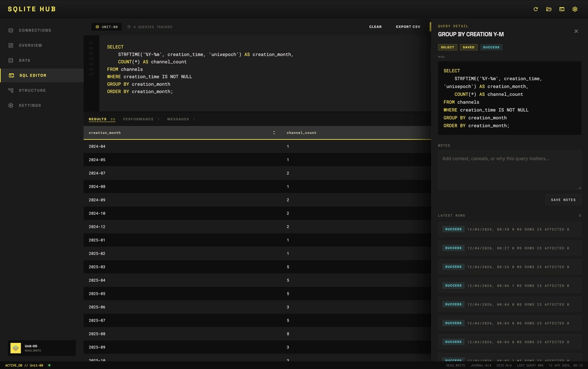Toggle the SELECT badge in Query Detail

[447, 47]
